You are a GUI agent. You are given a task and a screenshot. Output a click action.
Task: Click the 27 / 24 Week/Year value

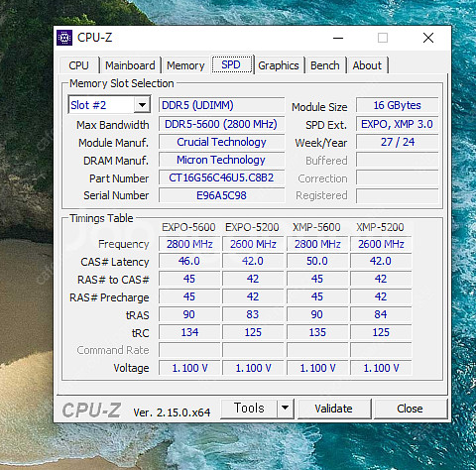tap(398, 142)
